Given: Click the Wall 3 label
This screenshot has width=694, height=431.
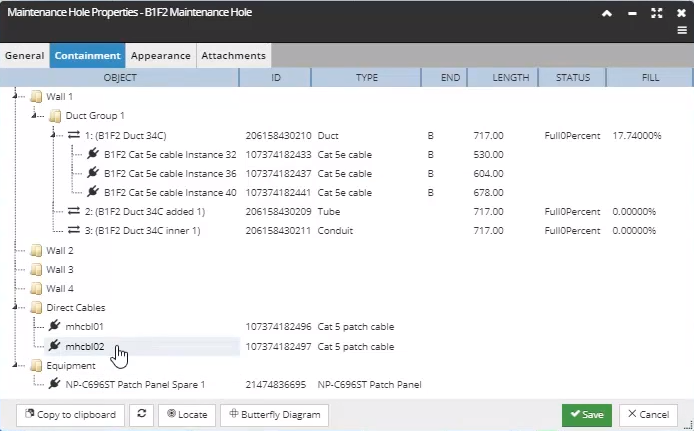Looking at the screenshot, I should pos(60,269).
